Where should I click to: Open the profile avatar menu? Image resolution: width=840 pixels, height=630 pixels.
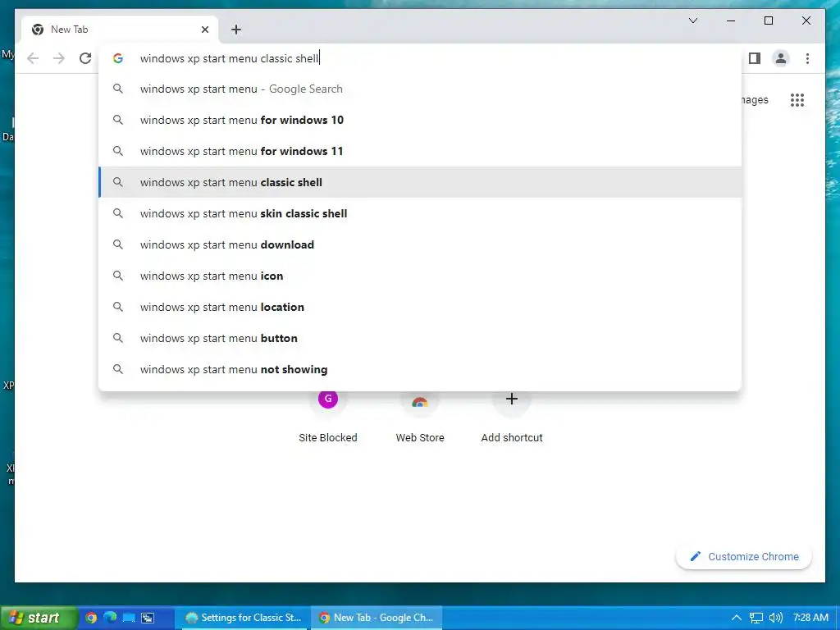click(781, 58)
